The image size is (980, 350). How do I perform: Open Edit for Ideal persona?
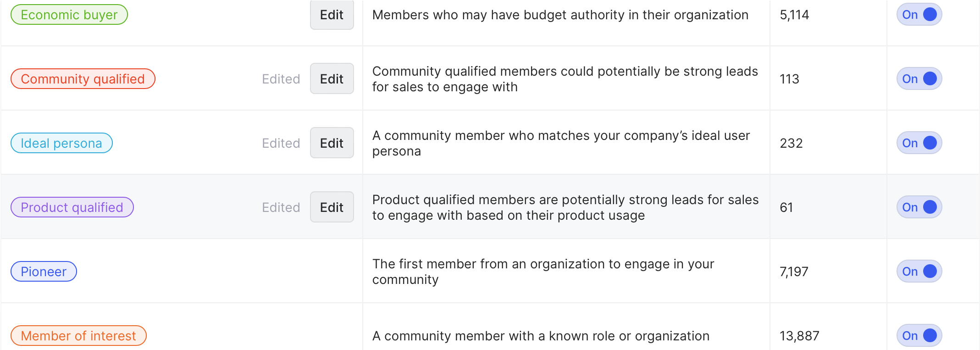(x=332, y=143)
